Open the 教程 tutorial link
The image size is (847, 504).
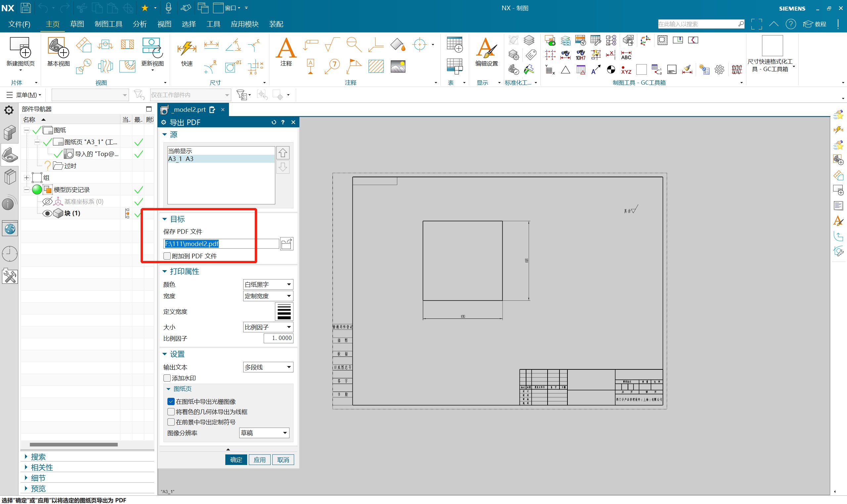point(814,24)
